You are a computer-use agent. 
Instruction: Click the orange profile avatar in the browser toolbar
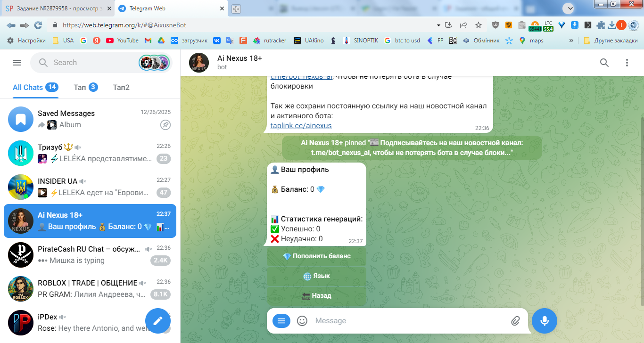click(x=621, y=25)
